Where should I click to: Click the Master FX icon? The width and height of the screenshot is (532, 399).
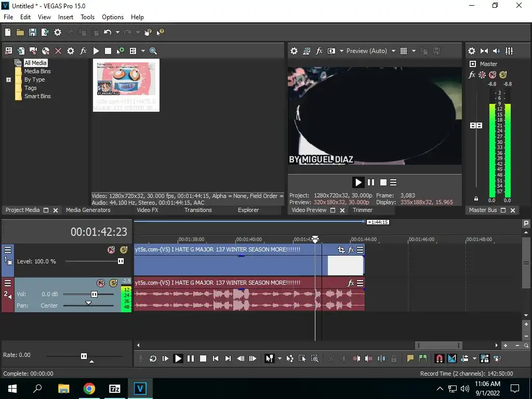[472, 75]
